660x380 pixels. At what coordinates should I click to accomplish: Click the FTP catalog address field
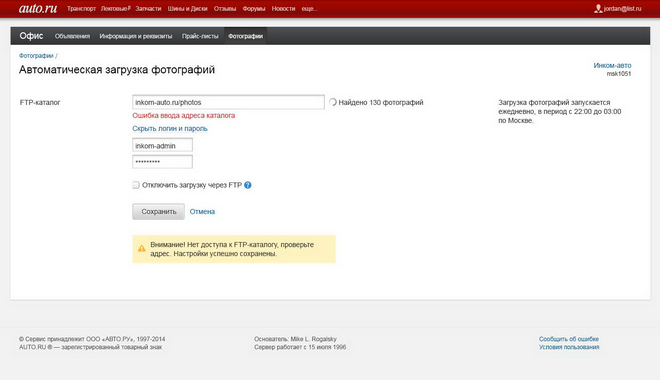point(228,102)
